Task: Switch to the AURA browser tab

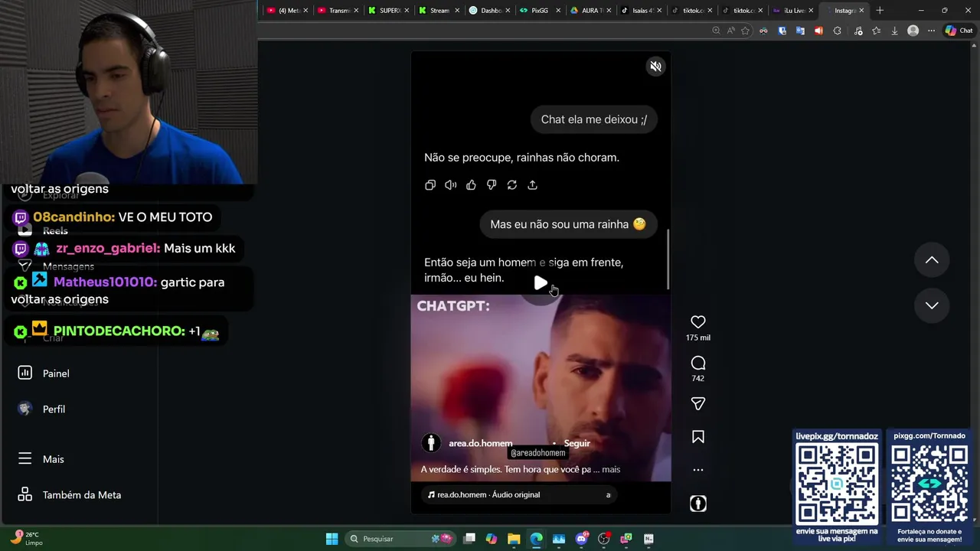Action: 590,10
